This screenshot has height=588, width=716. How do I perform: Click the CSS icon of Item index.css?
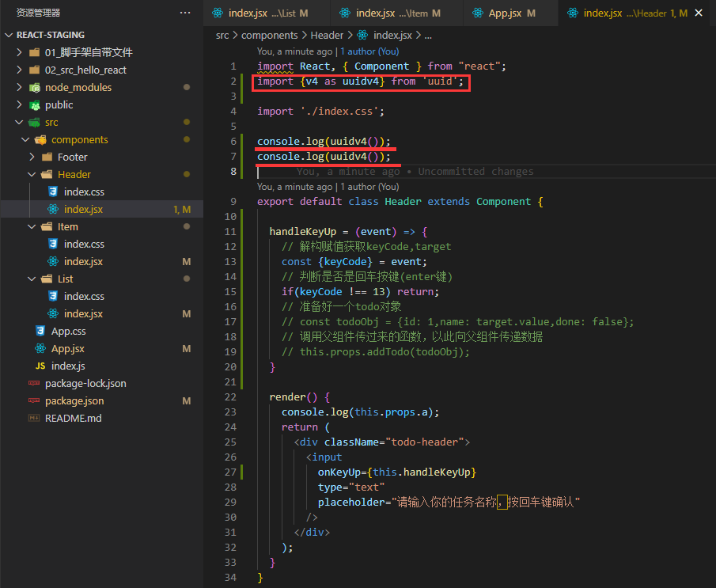(x=53, y=244)
